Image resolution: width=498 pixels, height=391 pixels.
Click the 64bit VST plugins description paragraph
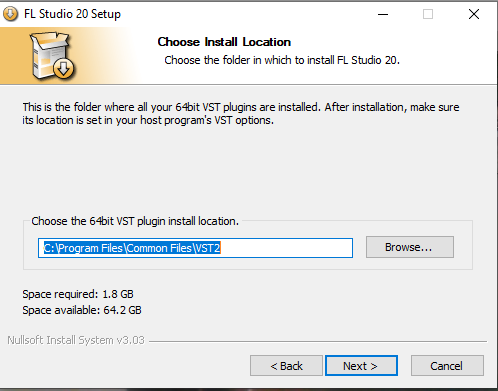coord(241,114)
